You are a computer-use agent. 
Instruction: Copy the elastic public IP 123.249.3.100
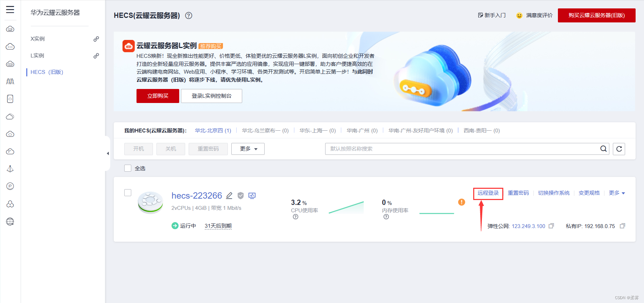click(551, 226)
